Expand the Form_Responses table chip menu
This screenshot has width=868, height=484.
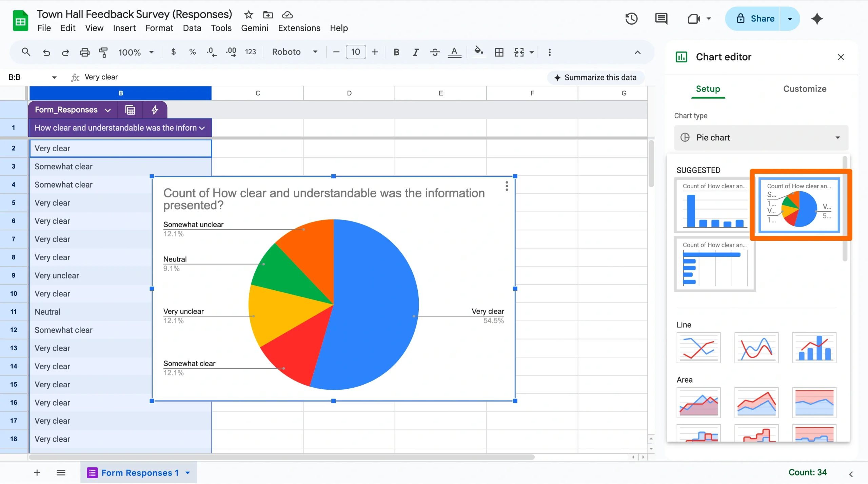(x=108, y=110)
